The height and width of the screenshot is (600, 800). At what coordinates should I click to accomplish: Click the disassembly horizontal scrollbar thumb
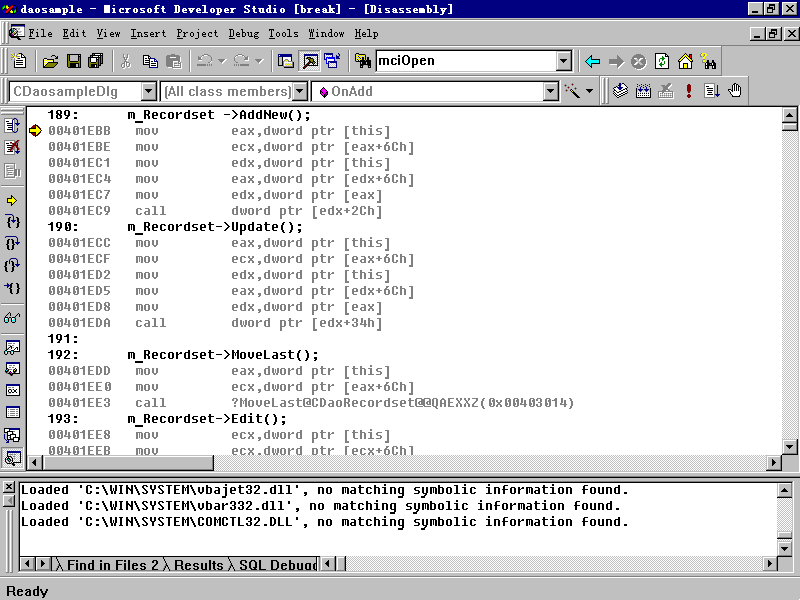click(129, 463)
